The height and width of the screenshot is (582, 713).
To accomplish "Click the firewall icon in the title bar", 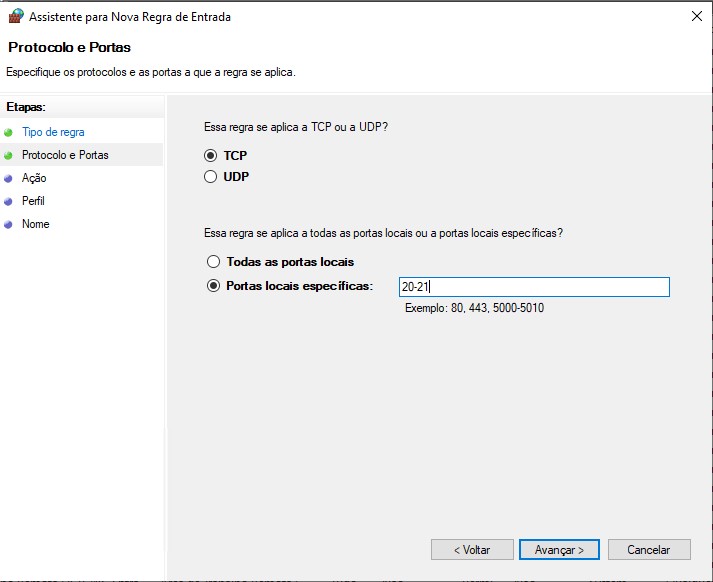I will (14, 16).
